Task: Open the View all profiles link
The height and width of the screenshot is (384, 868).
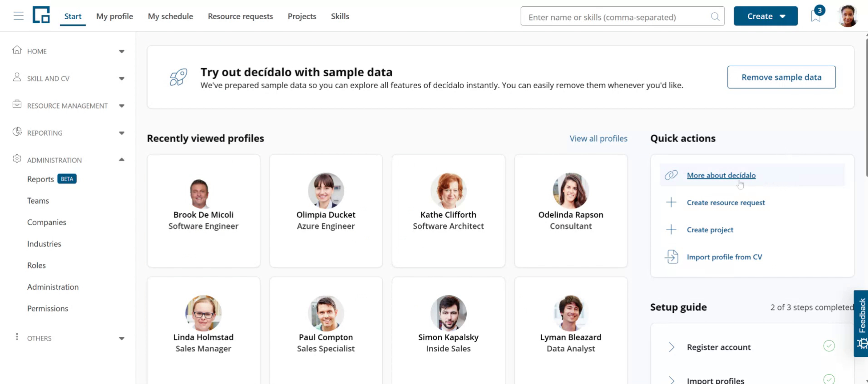Action: click(598, 139)
